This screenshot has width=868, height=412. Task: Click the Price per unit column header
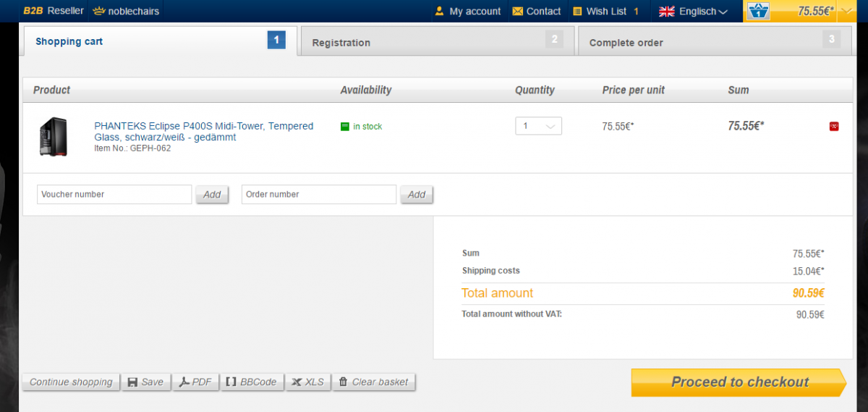[633, 90]
